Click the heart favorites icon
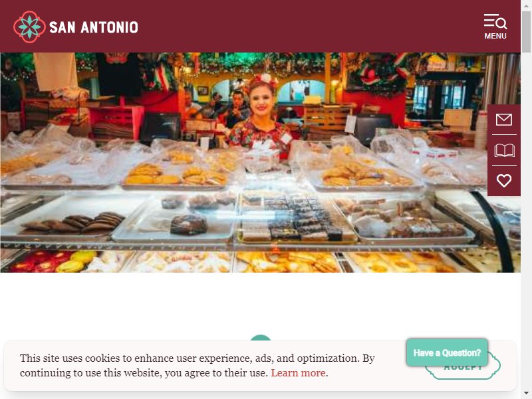The height and width of the screenshot is (399, 532). click(x=504, y=180)
